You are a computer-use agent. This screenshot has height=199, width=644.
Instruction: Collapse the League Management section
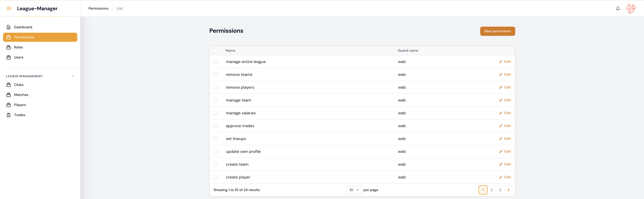(72, 76)
